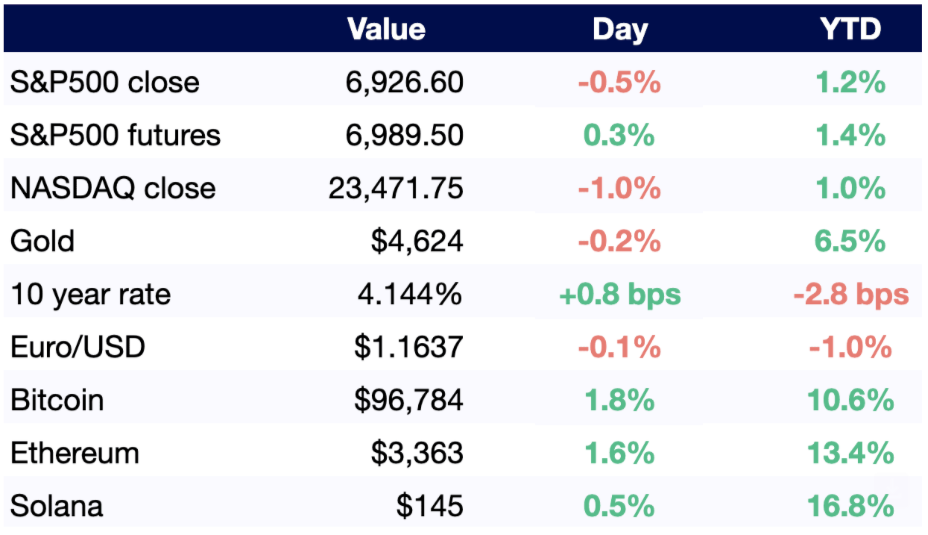This screenshot has width=928, height=535.
Task: Click the Day column header
Action: pos(619,29)
